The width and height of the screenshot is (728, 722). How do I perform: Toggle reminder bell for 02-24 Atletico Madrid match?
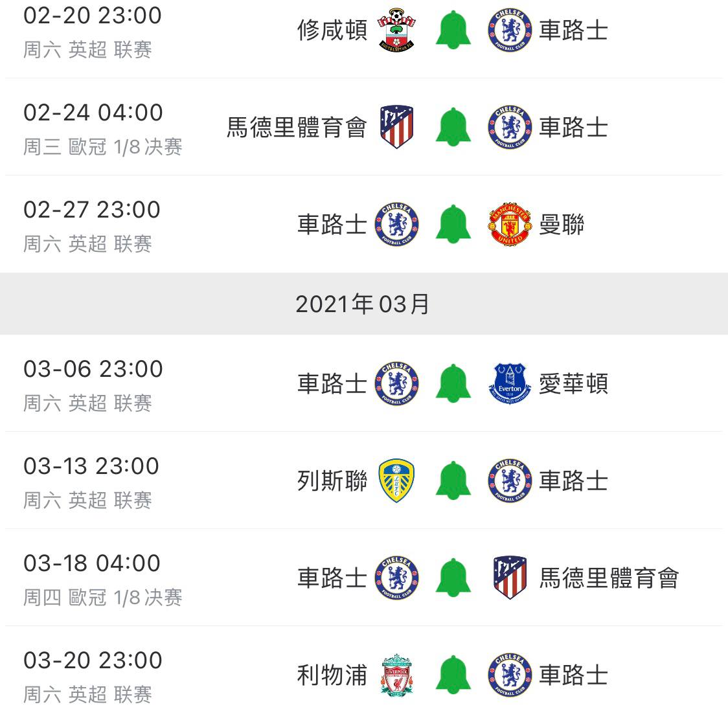[x=453, y=127]
